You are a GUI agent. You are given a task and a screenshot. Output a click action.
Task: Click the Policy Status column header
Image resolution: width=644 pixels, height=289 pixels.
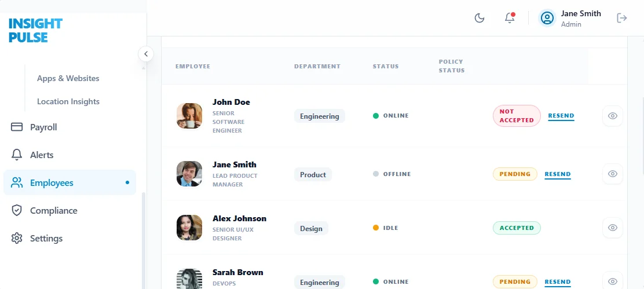coord(451,66)
